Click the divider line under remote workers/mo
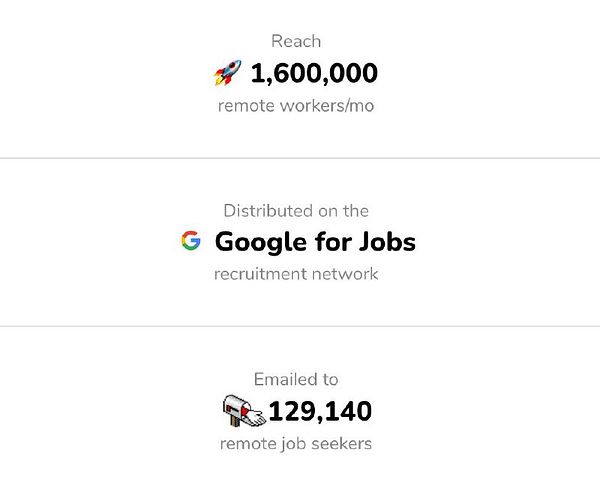The height and width of the screenshot is (482, 600). pyautogui.click(x=300, y=158)
